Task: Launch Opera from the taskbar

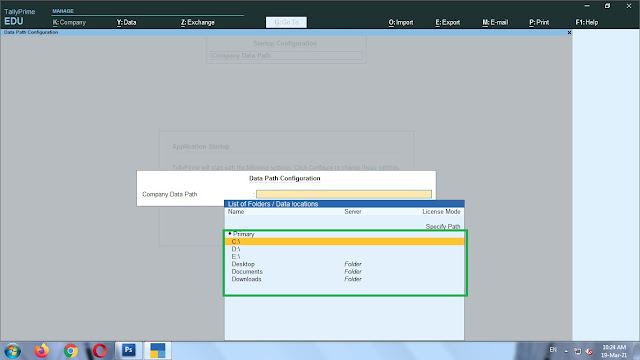Action: point(100,351)
